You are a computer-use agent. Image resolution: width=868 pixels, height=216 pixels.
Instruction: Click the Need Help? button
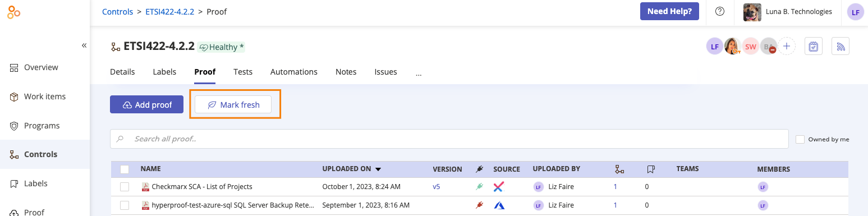coord(669,11)
